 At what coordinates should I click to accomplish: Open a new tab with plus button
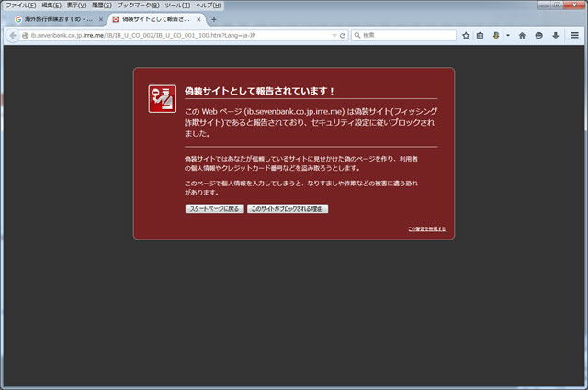pos(214,19)
